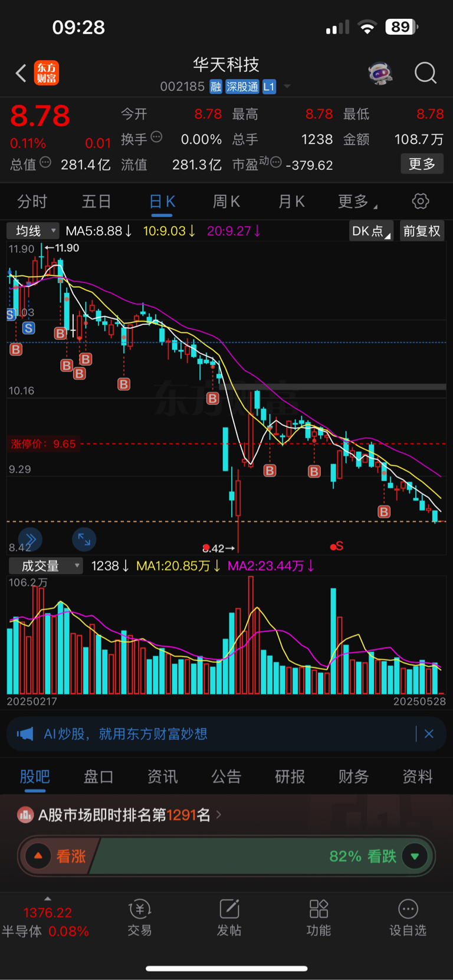This screenshot has width=453, height=980.
Task: Switch to 月K chart tab
Action: click(x=291, y=202)
